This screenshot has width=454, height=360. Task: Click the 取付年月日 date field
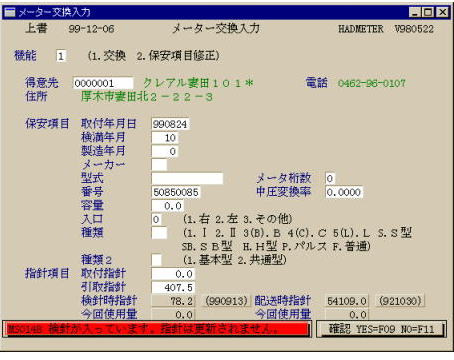click(170, 124)
